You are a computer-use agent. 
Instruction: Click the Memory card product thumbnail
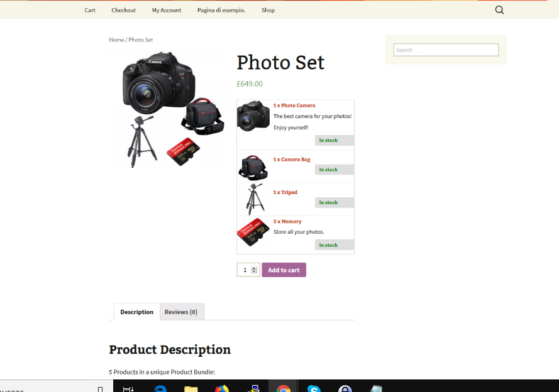tap(253, 232)
